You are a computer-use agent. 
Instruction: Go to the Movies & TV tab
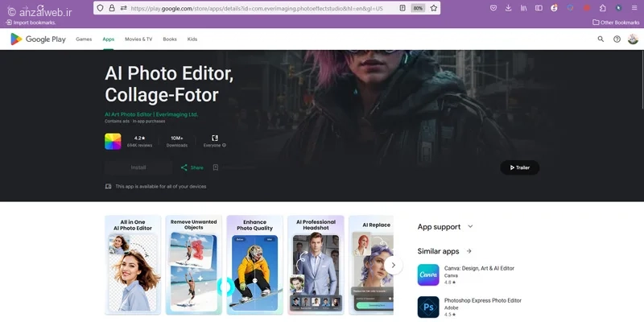click(x=138, y=39)
